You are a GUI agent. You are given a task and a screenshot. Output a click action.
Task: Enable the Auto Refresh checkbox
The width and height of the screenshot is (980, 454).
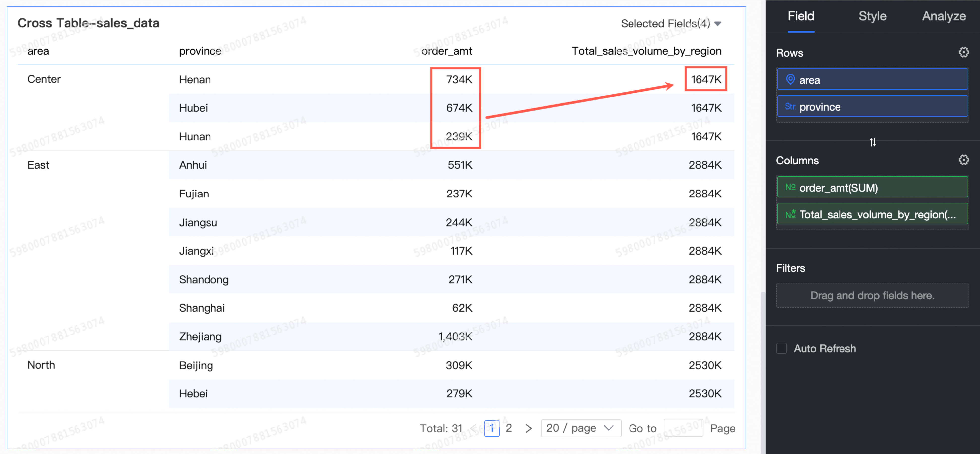point(781,348)
